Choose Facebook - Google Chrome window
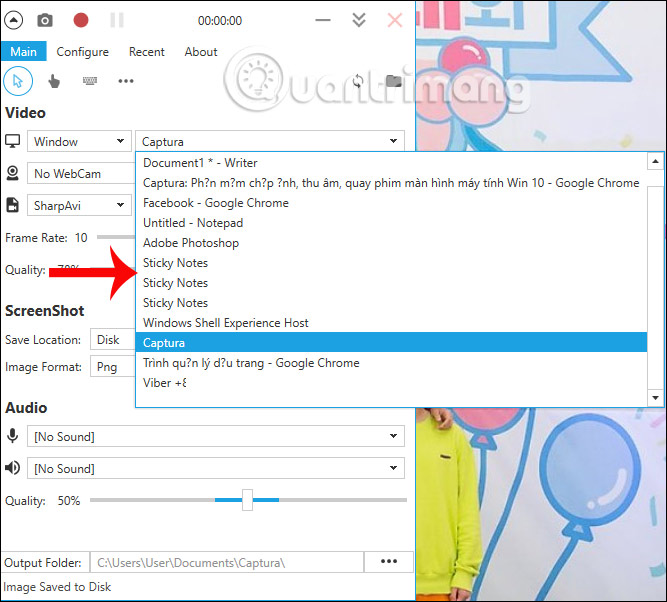Image resolution: width=667 pixels, height=602 pixels. tap(391, 203)
